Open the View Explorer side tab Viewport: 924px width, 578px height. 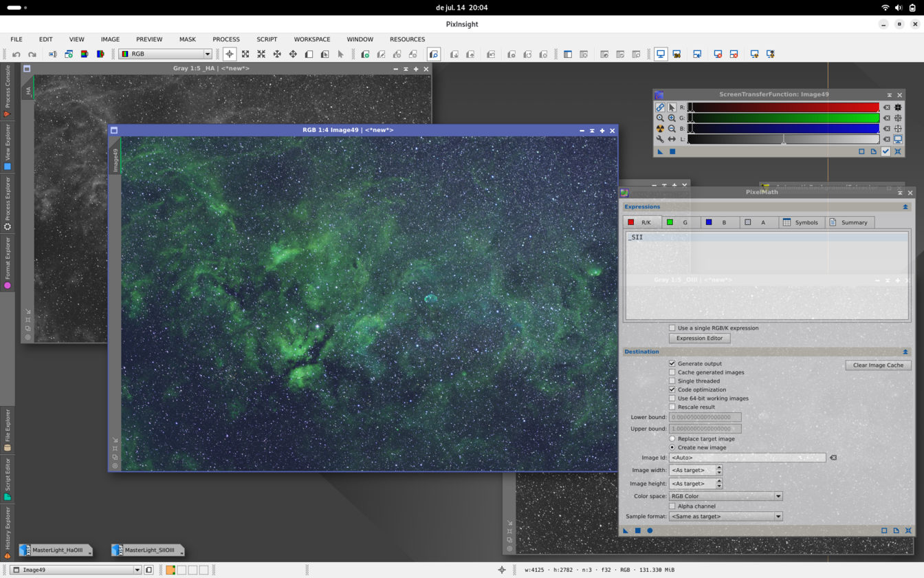(x=8, y=147)
